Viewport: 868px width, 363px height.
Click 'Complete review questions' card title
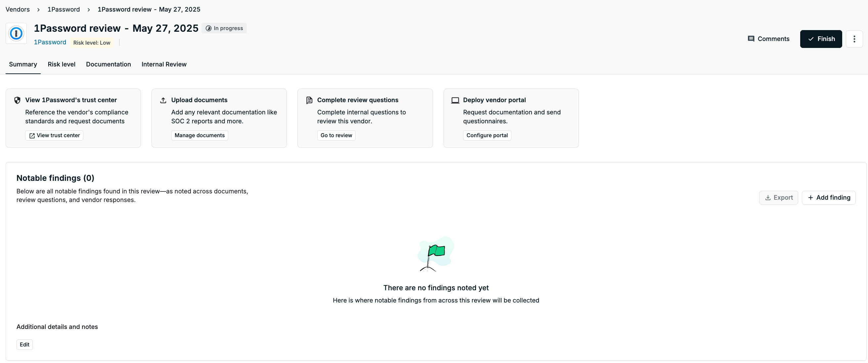coord(358,100)
